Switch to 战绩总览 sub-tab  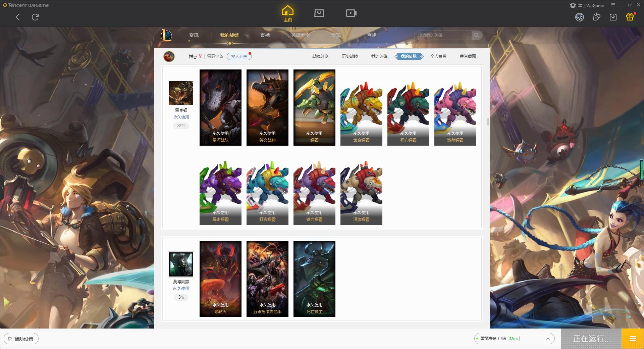tap(320, 56)
